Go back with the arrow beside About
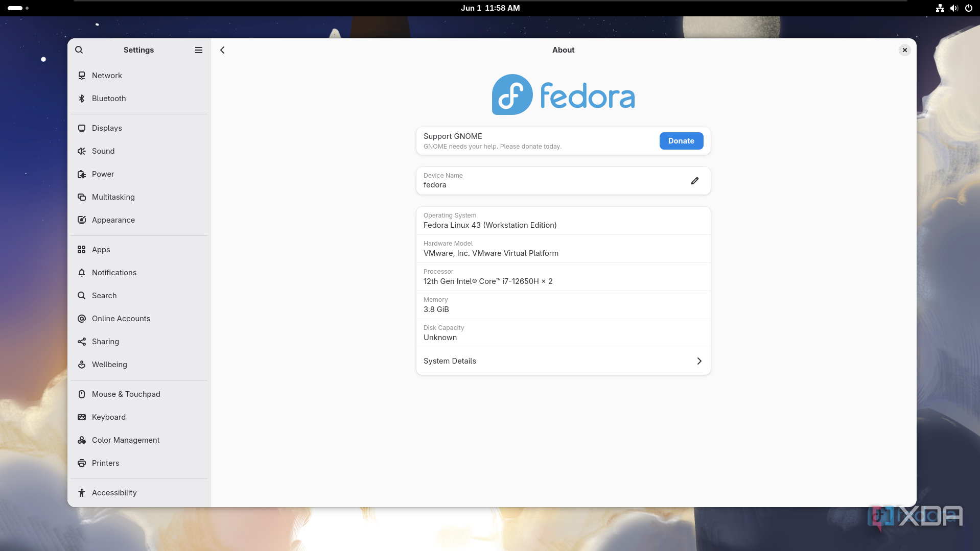This screenshot has width=980, height=551. pos(222,50)
